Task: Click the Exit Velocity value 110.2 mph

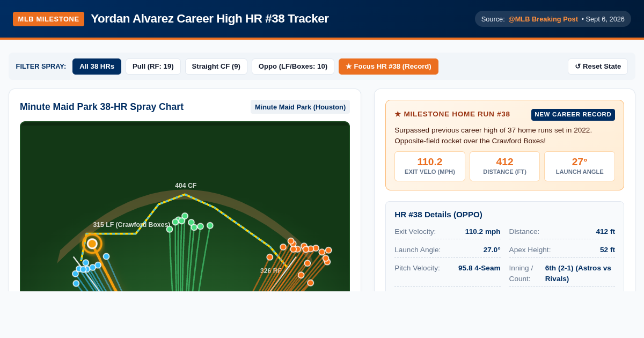Action: tap(482, 232)
